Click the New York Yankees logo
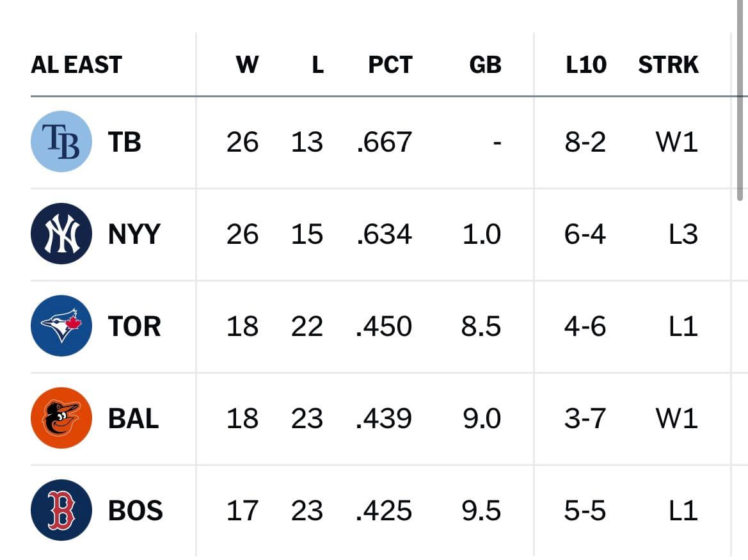Viewport: 748px width, 560px height. [x=61, y=234]
